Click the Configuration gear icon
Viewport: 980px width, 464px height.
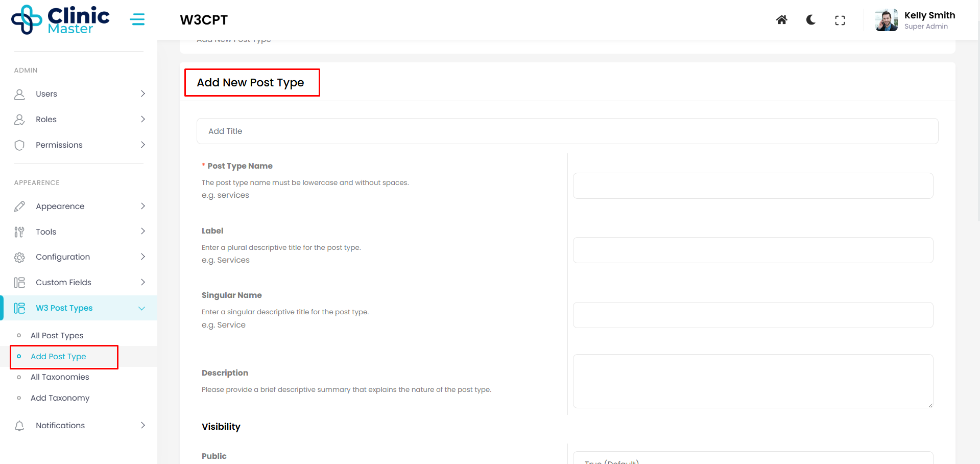(x=19, y=257)
